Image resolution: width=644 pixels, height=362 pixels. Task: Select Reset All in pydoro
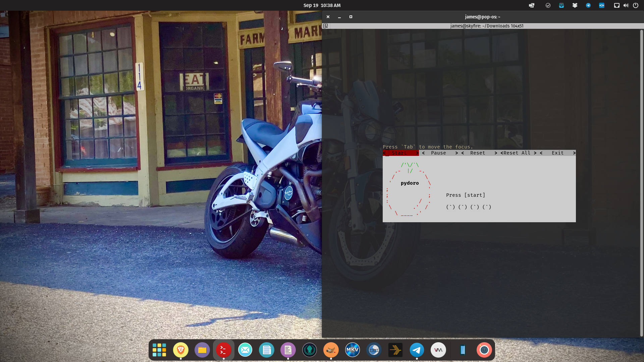pos(517,153)
